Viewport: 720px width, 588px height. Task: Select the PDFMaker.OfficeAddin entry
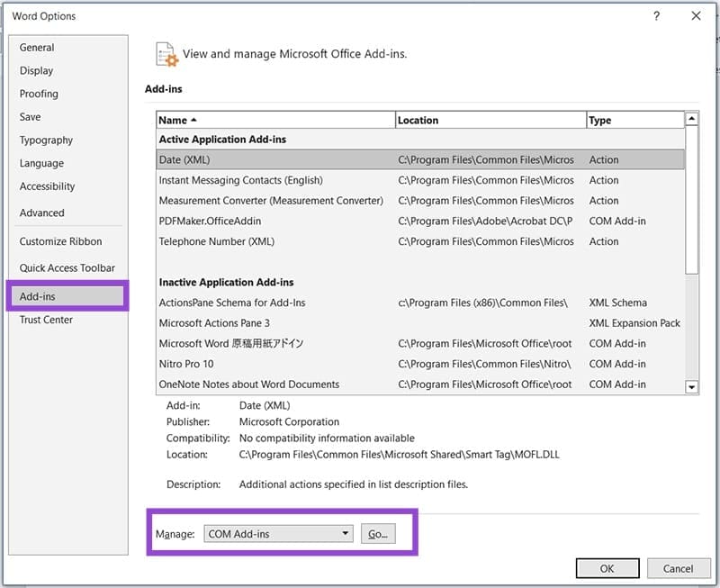coord(210,221)
